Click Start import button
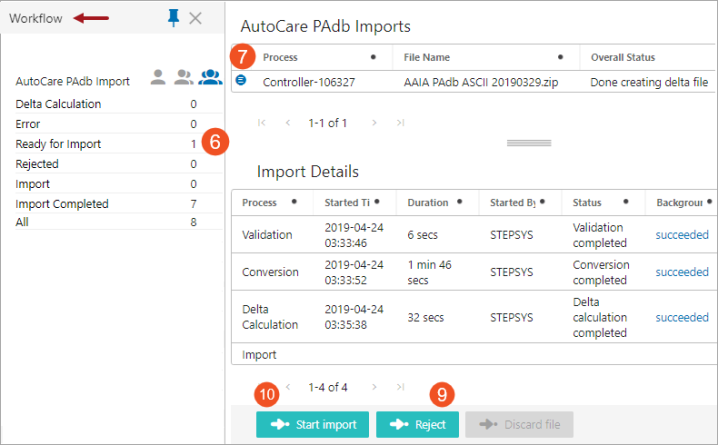718x445 pixels. tap(312, 424)
